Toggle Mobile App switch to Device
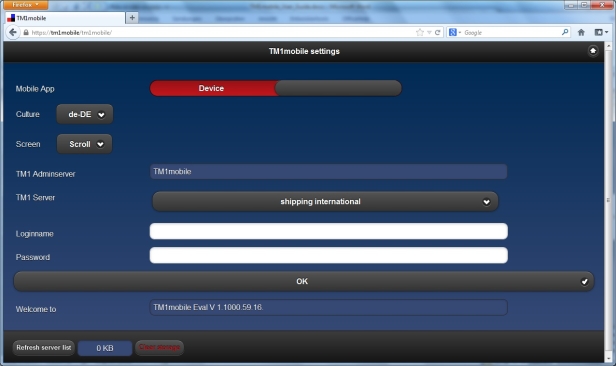Viewport: 616px width, 366px height. (x=212, y=88)
